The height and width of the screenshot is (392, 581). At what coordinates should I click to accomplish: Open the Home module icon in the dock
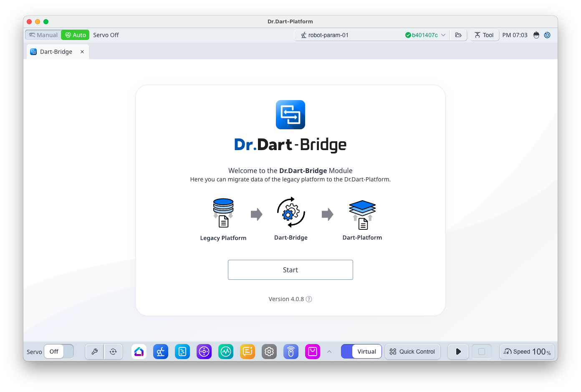pyautogui.click(x=139, y=352)
